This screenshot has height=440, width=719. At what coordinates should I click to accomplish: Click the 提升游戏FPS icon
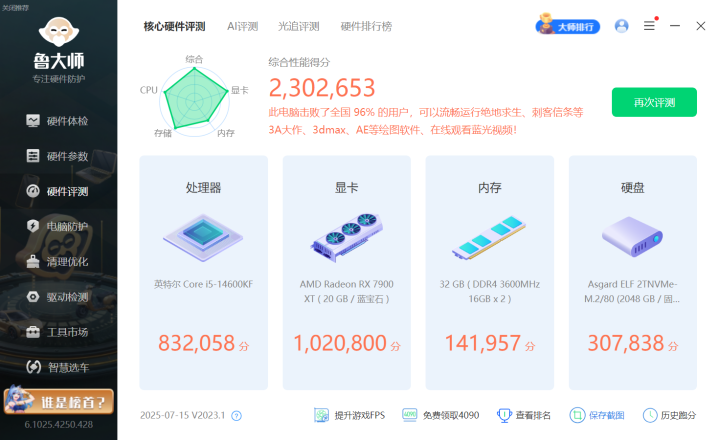click(x=321, y=415)
